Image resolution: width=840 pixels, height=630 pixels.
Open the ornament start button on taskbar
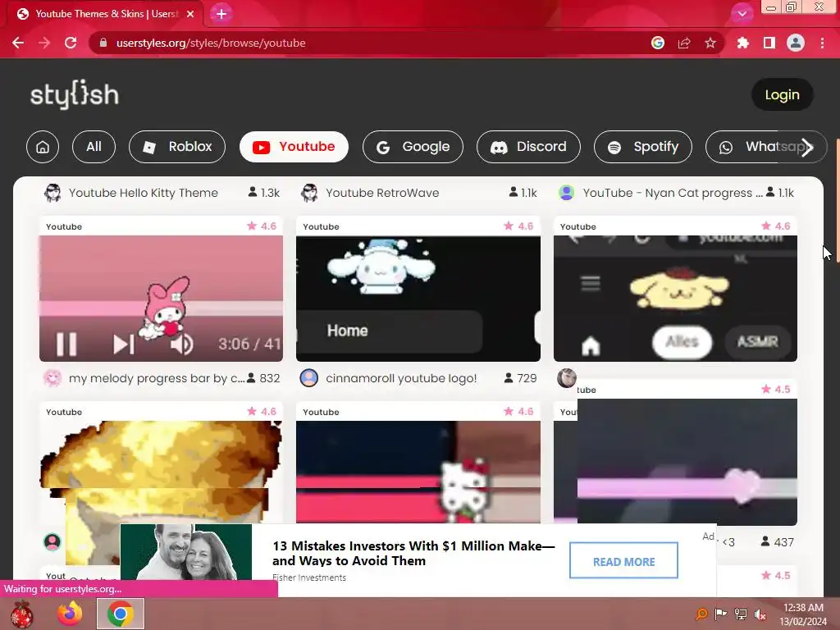point(22,614)
